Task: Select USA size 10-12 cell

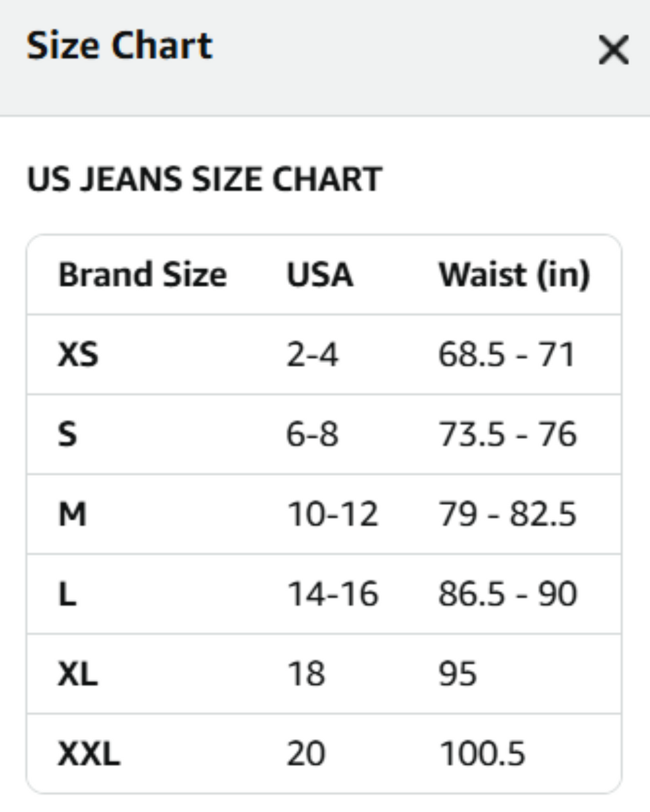Action: [x=333, y=514]
